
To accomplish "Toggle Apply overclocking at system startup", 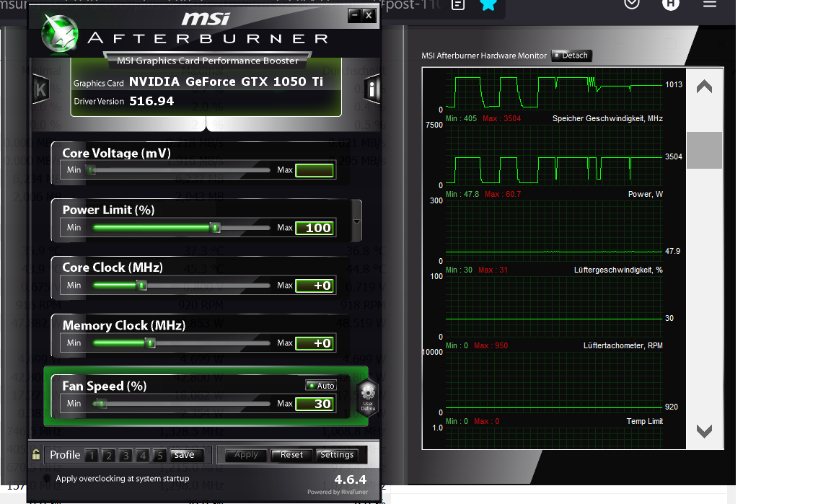I will pyautogui.click(x=47, y=478).
